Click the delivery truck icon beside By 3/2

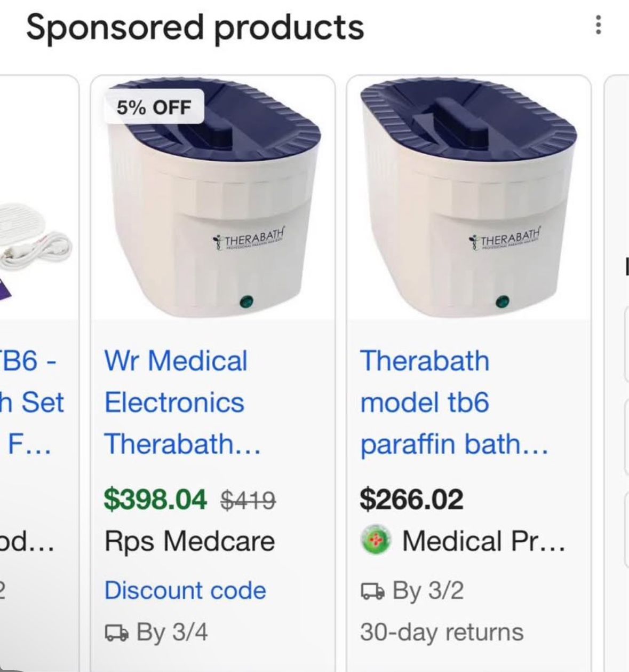pyautogui.click(x=372, y=591)
